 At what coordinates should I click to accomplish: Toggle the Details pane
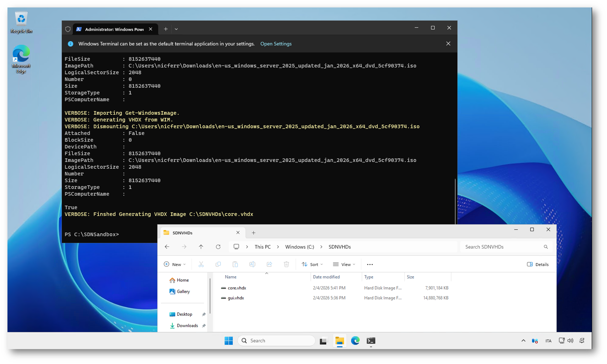pyautogui.click(x=538, y=264)
